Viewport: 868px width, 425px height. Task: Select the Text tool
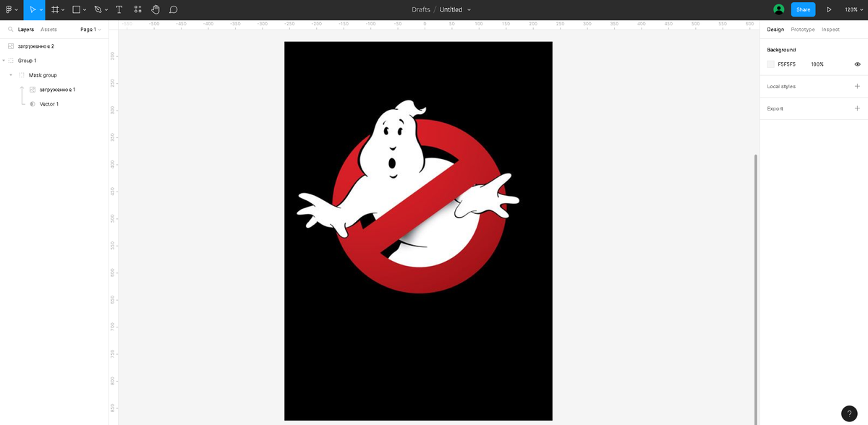tap(119, 9)
